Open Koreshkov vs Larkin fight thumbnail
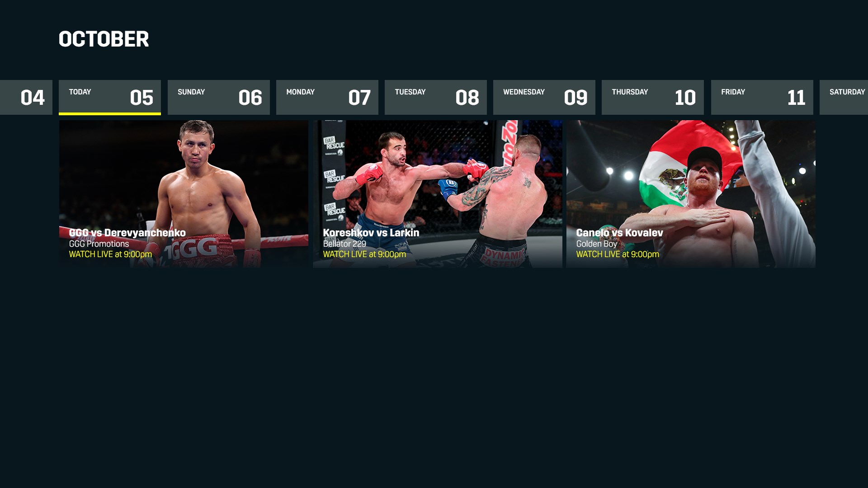Image resolution: width=868 pixels, height=488 pixels. click(x=438, y=194)
